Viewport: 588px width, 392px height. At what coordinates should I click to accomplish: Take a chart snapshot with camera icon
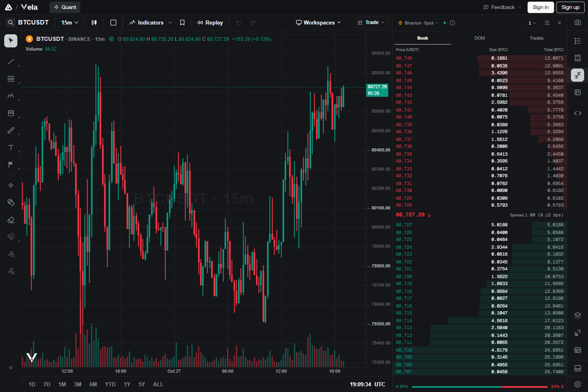[577, 22]
